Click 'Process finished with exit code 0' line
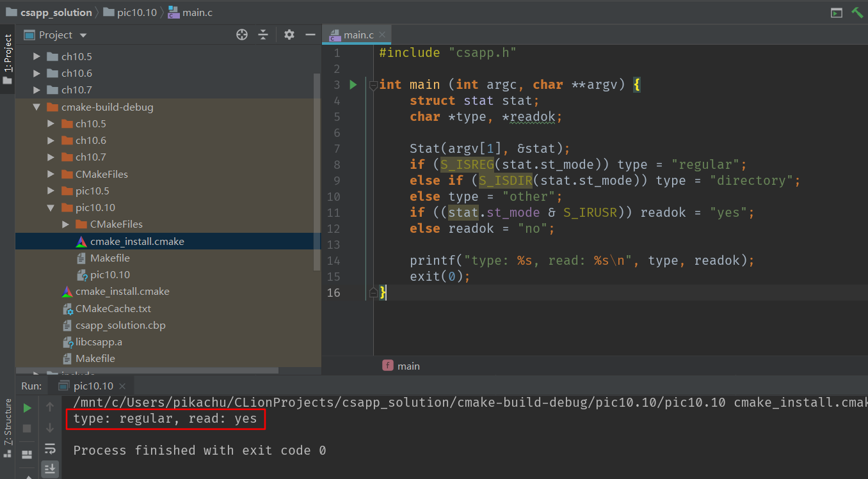The height and width of the screenshot is (479, 868). coord(200,450)
